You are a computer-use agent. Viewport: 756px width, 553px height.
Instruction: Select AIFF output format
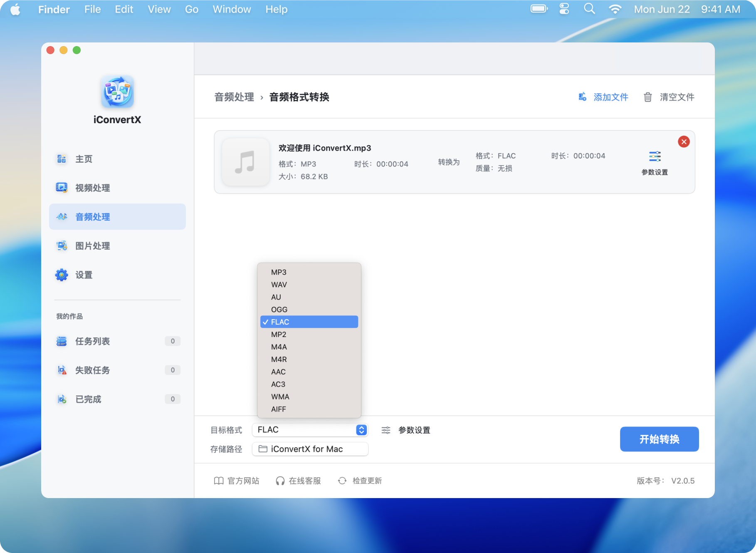309,409
